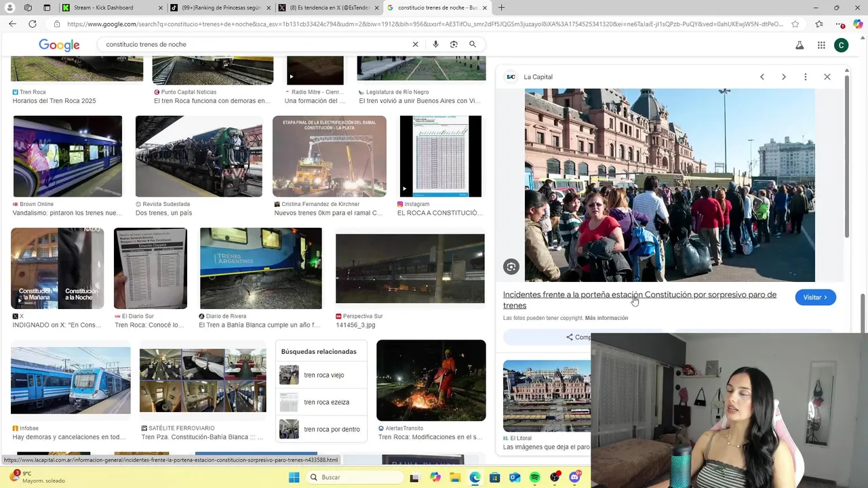Open AlertasTransito Tren Roca thumbnail

[431, 380]
